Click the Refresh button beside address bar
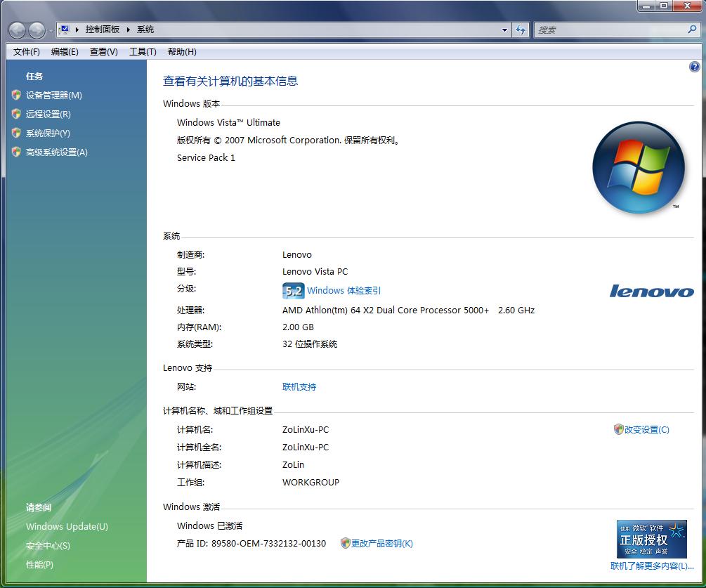 click(521, 30)
